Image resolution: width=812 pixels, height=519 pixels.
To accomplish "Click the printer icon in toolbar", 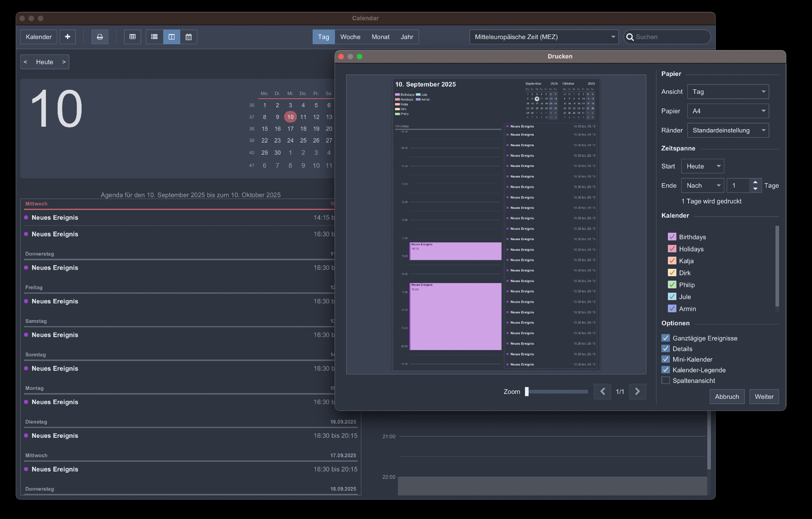I will click(x=99, y=37).
